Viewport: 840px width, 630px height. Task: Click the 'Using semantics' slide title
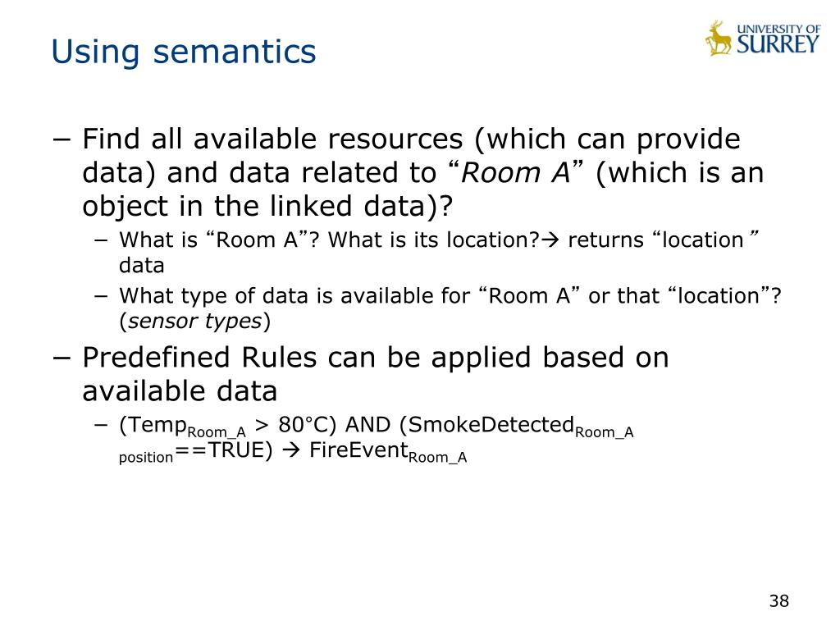(x=184, y=52)
